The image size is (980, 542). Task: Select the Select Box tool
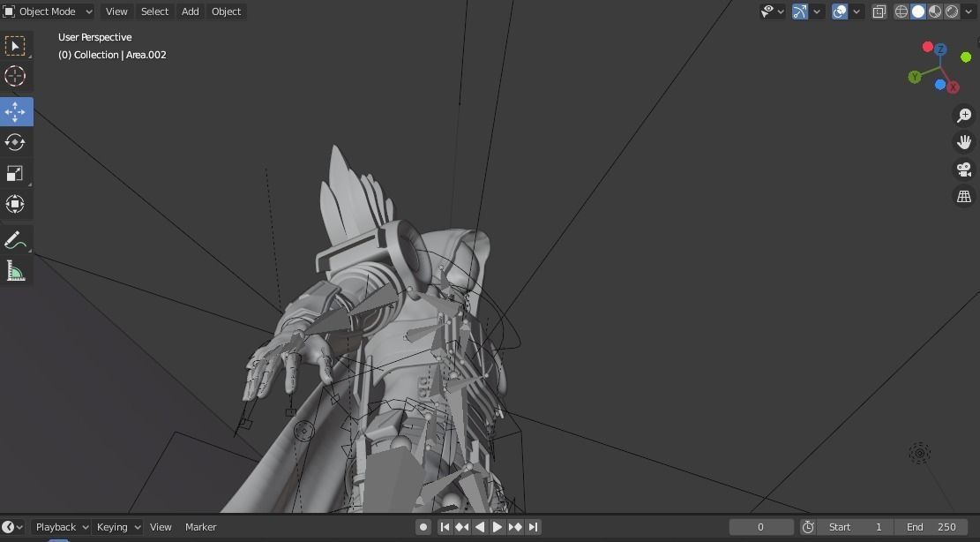click(16, 46)
